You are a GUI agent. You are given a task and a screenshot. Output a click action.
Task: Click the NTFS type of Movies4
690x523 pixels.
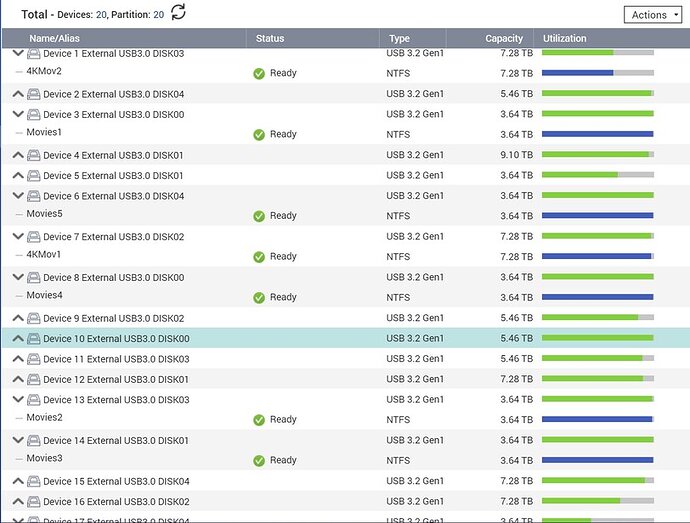(398, 298)
